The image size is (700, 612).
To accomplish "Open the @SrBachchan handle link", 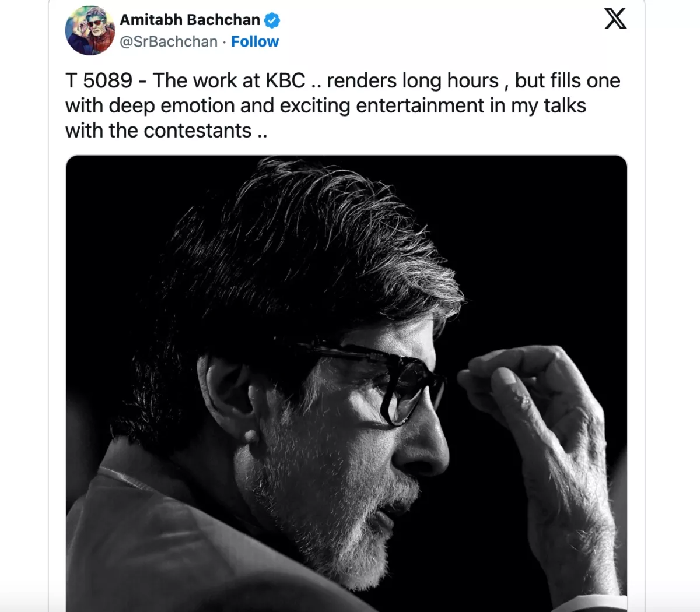I will point(169,42).
